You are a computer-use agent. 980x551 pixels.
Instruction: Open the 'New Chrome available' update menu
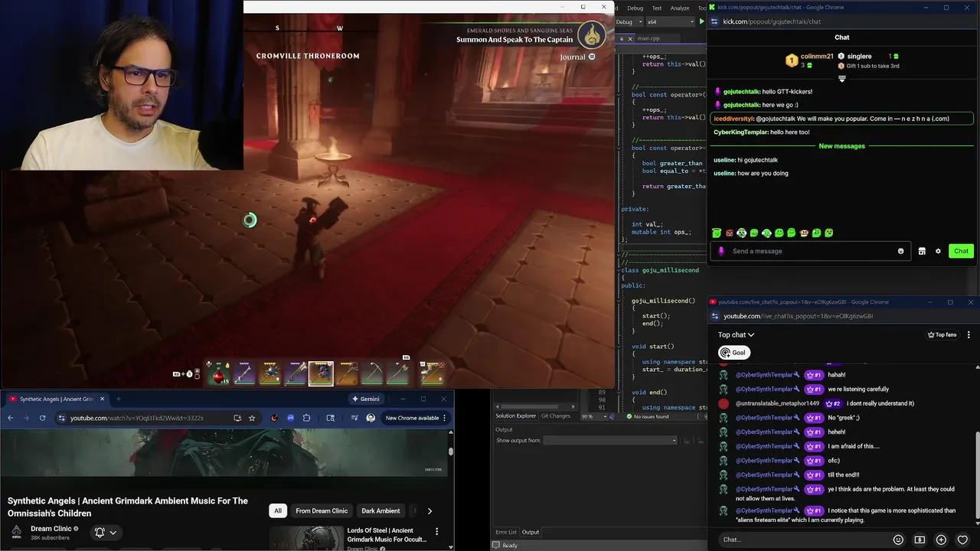tap(416, 418)
